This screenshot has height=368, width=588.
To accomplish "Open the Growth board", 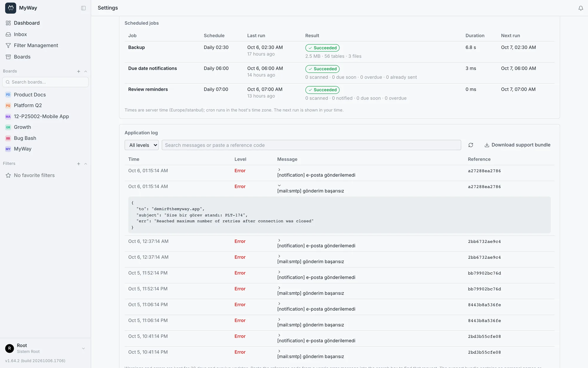I will pyautogui.click(x=22, y=127).
